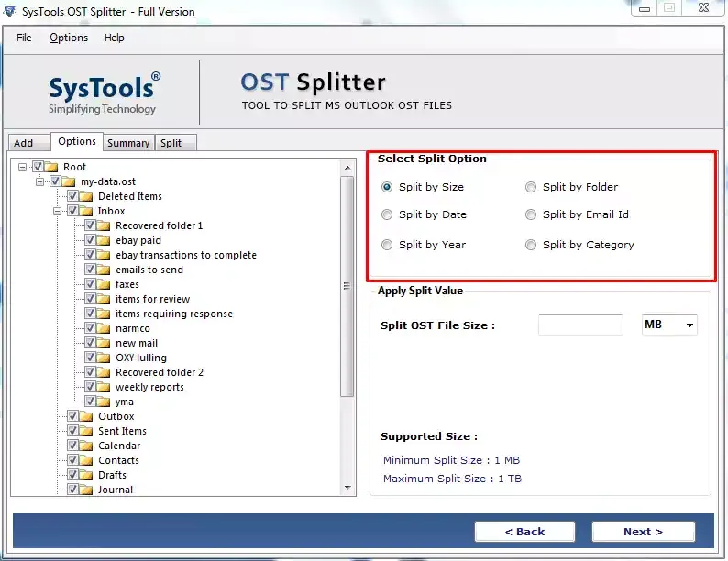Click the Split OST File Size field
This screenshot has height=561, width=728.
(580, 324)
